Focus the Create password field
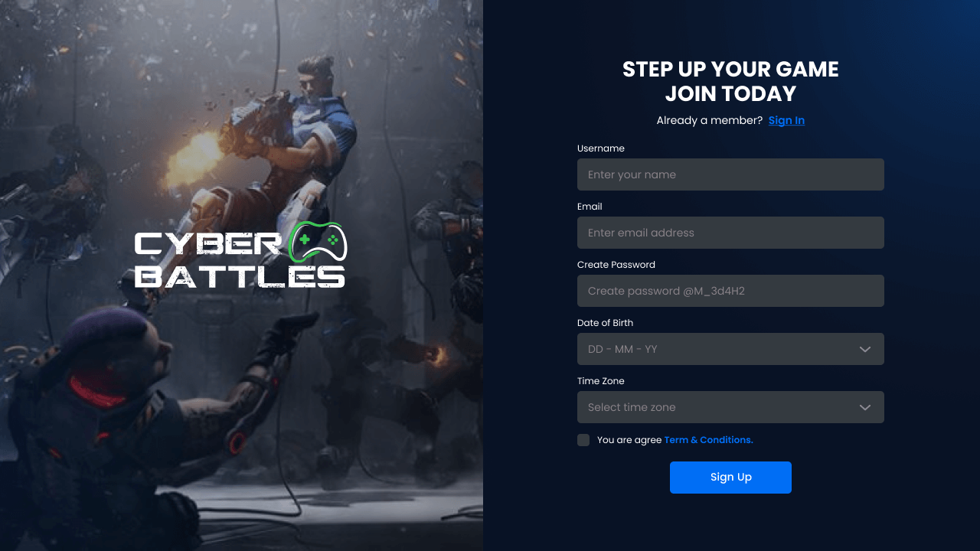This screenshot has height=551, width=980. coord(730,291)
